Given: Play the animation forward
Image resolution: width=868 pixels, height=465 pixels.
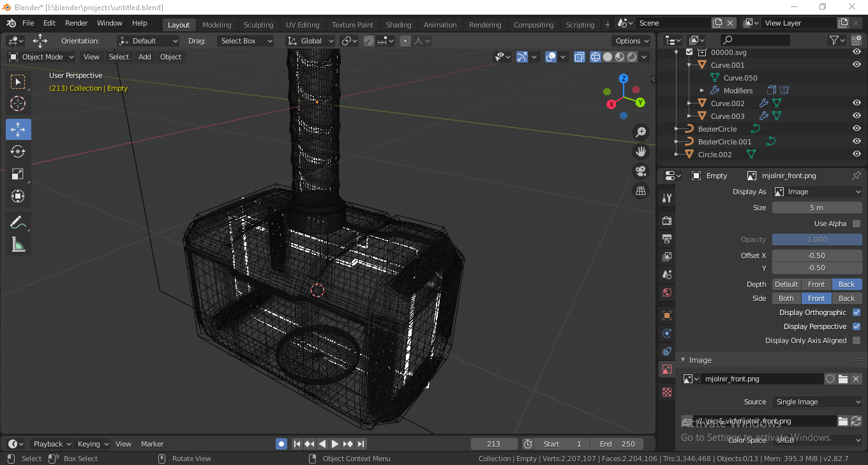Looking at the screenshot, I should [x=335, y=444].
